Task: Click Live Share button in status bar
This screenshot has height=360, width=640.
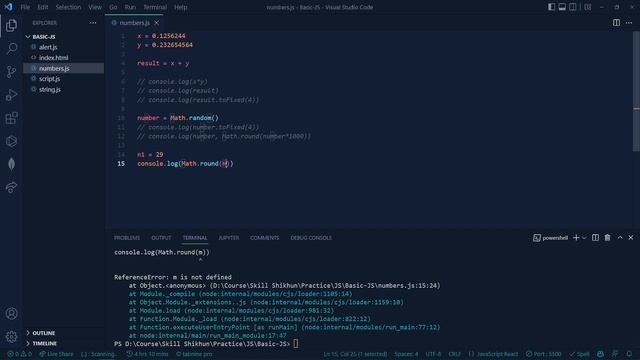Action: (x=56, y=354)
